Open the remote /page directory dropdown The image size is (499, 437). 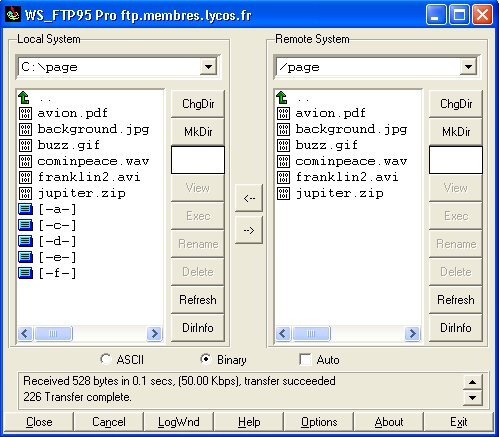point(468,67)
